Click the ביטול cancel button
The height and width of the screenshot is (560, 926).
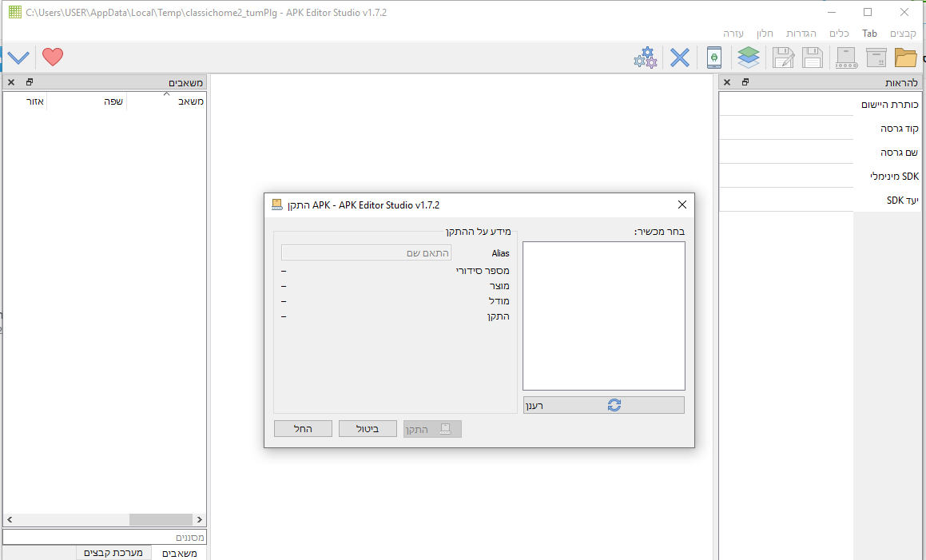[368, 429]
